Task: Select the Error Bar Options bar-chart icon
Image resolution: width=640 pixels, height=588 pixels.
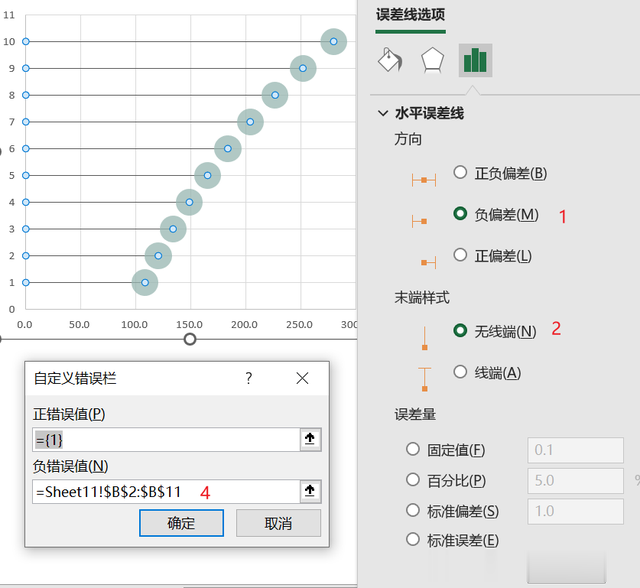Action: (475, 61)
